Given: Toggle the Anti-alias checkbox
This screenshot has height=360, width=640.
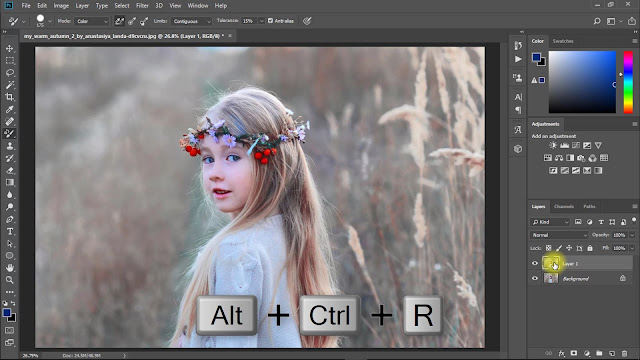Looking at the screenshot, I should tap(270, 21).
